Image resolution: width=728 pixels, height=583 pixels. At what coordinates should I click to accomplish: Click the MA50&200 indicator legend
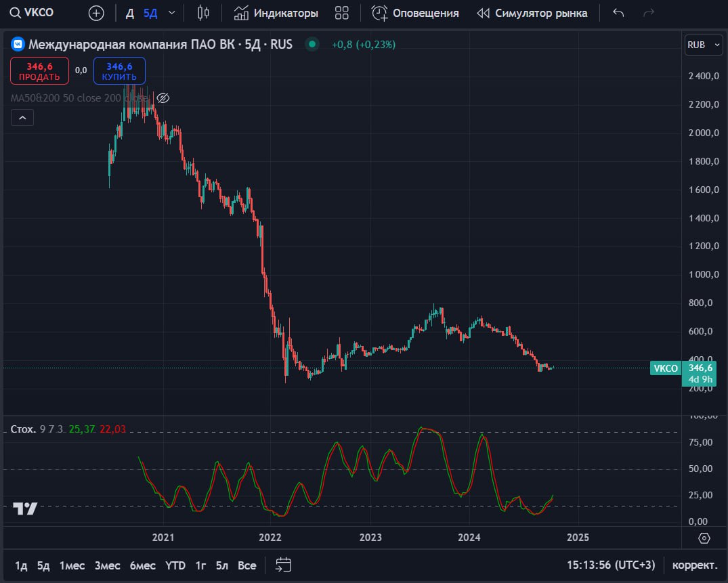80,98
